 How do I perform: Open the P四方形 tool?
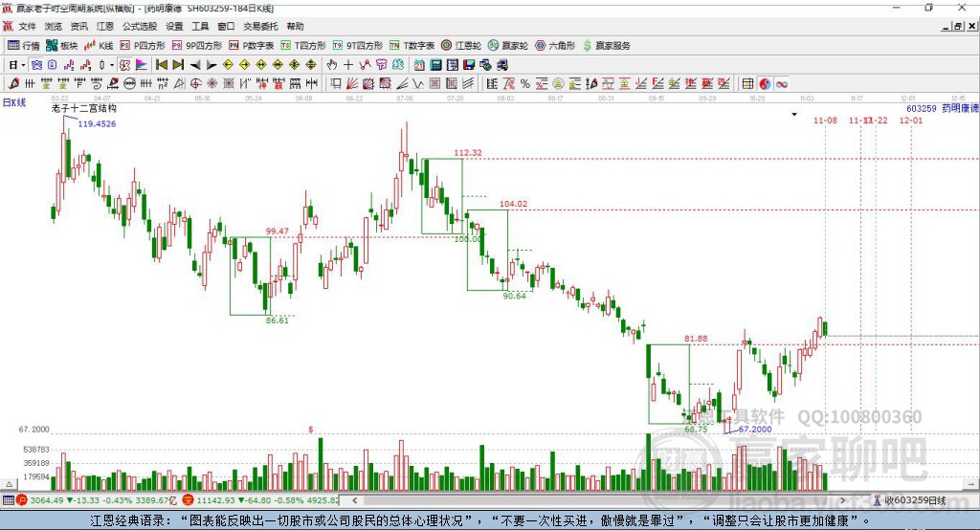[x=143, y=46]
